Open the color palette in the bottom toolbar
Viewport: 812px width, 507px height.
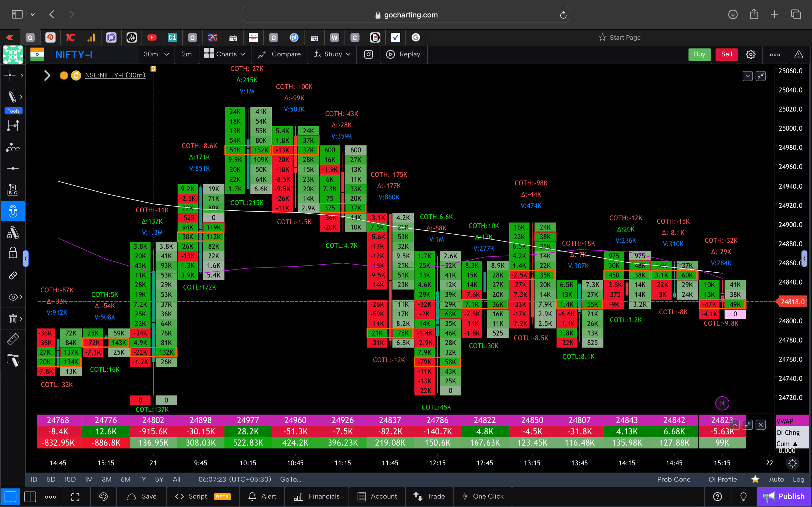[103, 497]
